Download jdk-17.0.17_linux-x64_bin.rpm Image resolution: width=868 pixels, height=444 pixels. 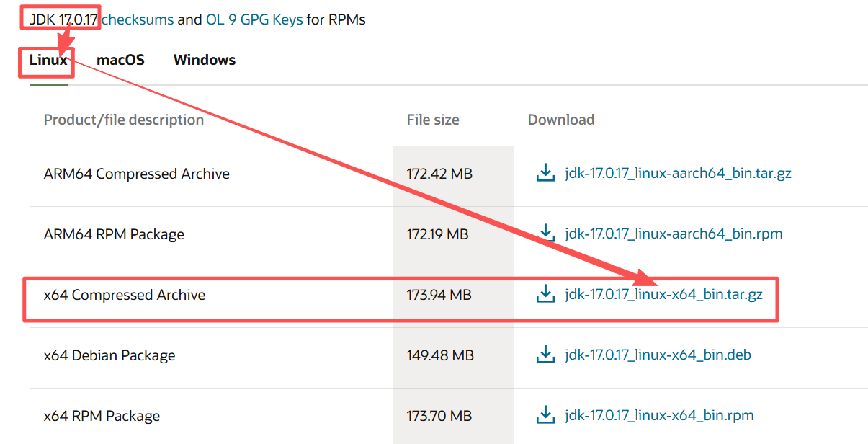click(660, 416)
